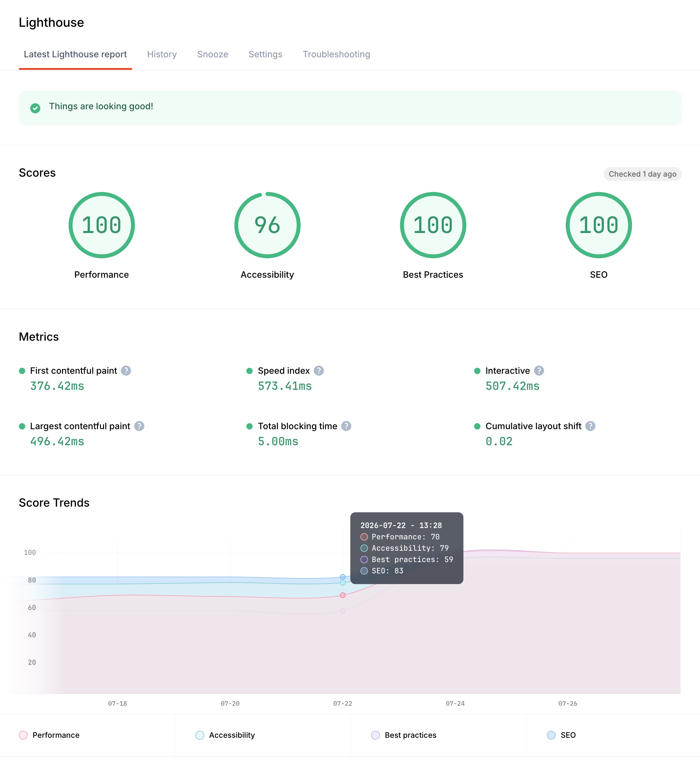Click the 07-22 axis label
The image size is (700, 762).
[x=342, y=703]
